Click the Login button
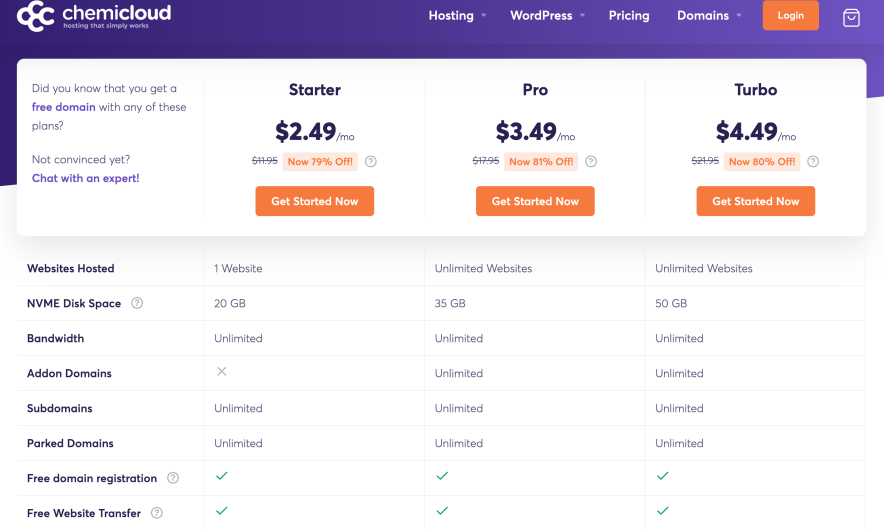Viewport: 884px width, 529px height. pos(790,15)
